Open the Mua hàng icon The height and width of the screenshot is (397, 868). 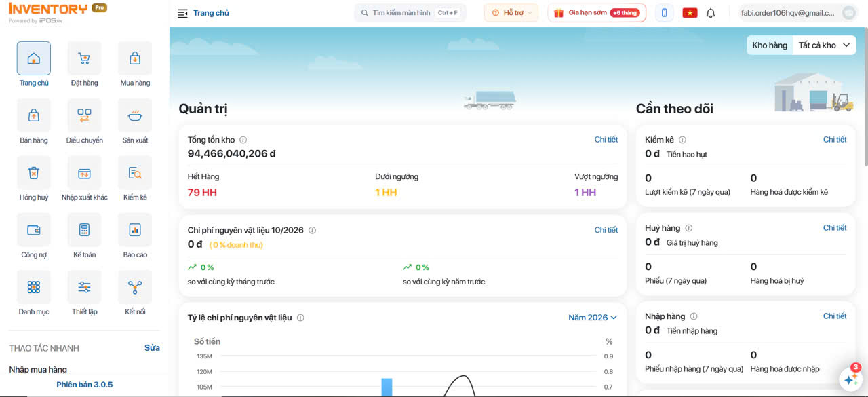(x=135, y=58)
